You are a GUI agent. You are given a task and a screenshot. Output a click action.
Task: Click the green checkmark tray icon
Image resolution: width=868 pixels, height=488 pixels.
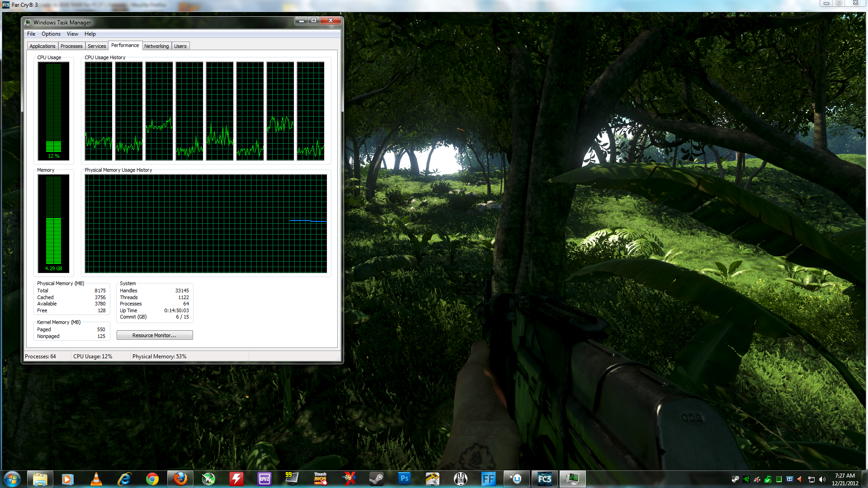(x=768, y=479)
